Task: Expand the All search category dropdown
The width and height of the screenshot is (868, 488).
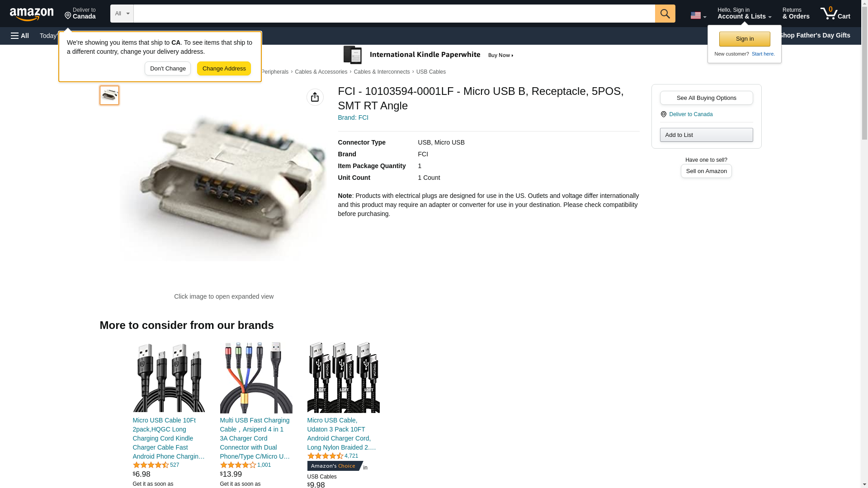Action: (x=122, y=14)
